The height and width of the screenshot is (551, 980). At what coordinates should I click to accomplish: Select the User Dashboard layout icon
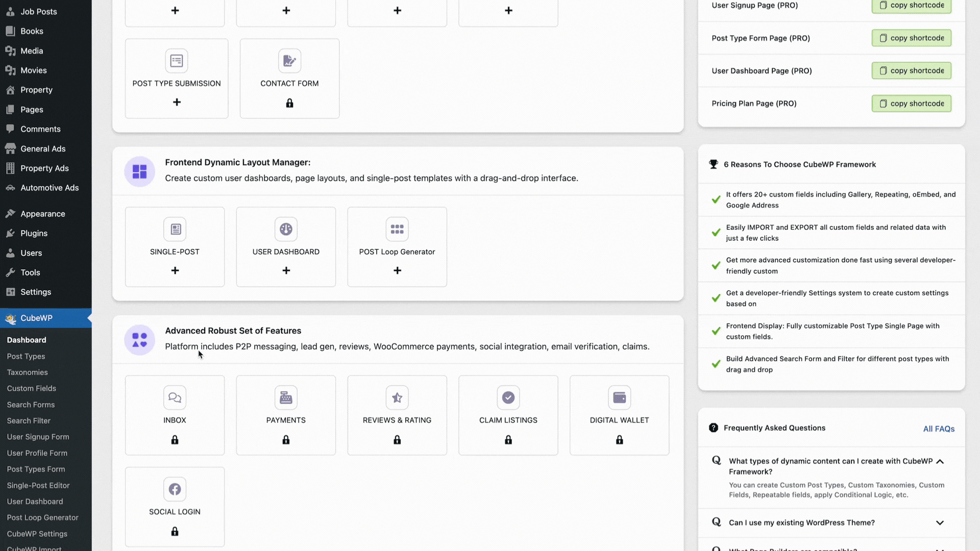point(286,230)
